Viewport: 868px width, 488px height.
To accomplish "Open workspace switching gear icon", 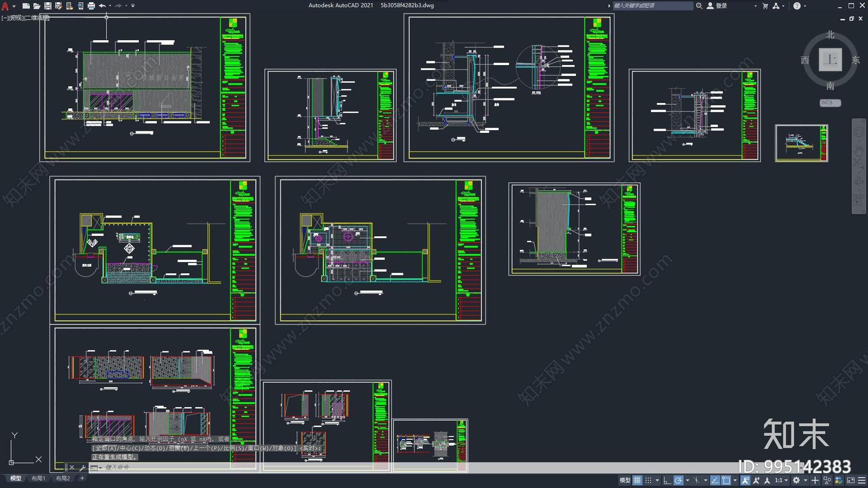I will pyautogui.click(x=796, y=480).
